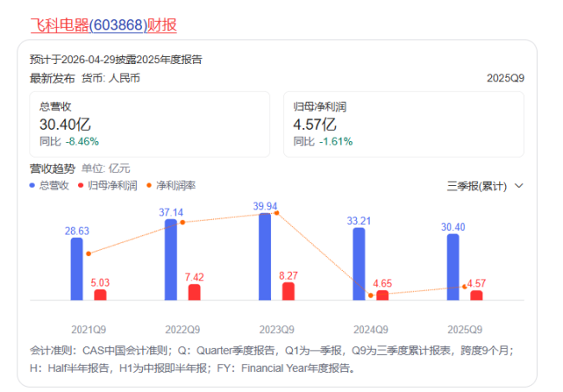
Task: Open the 归母净利润 4.57亿 summary card
Action: coord(405,123)
